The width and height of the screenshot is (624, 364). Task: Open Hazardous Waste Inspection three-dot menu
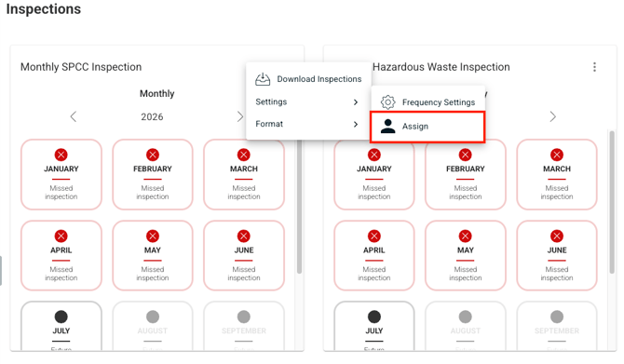click(x=594, y=67)
